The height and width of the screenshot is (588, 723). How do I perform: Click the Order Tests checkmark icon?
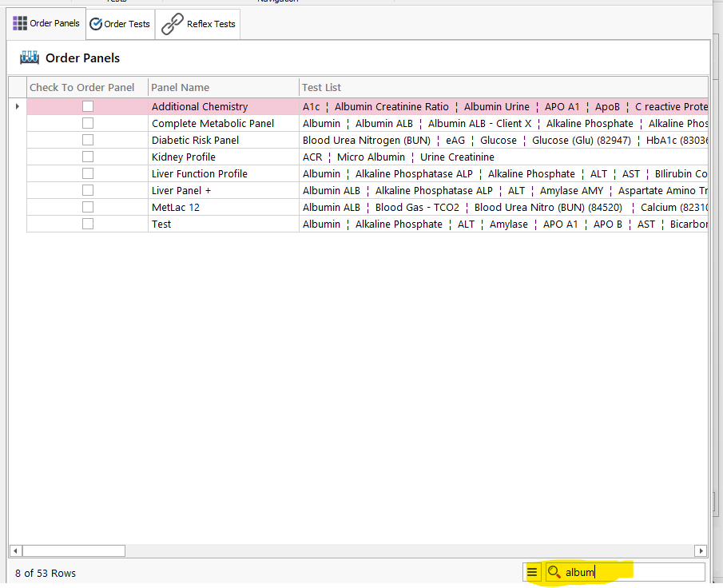click(96, 24)
